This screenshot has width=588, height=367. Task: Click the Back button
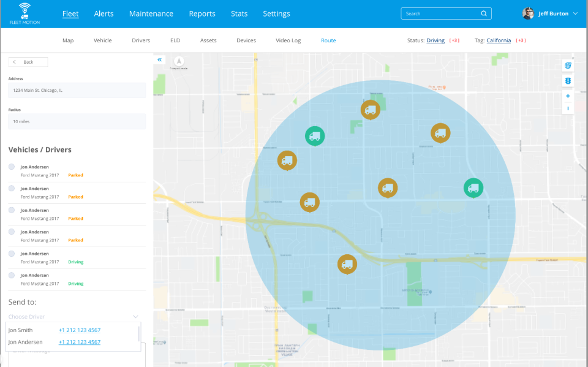28,62
